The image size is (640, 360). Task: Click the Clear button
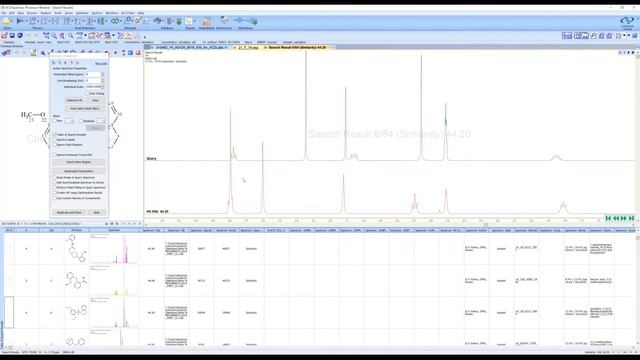95,100
